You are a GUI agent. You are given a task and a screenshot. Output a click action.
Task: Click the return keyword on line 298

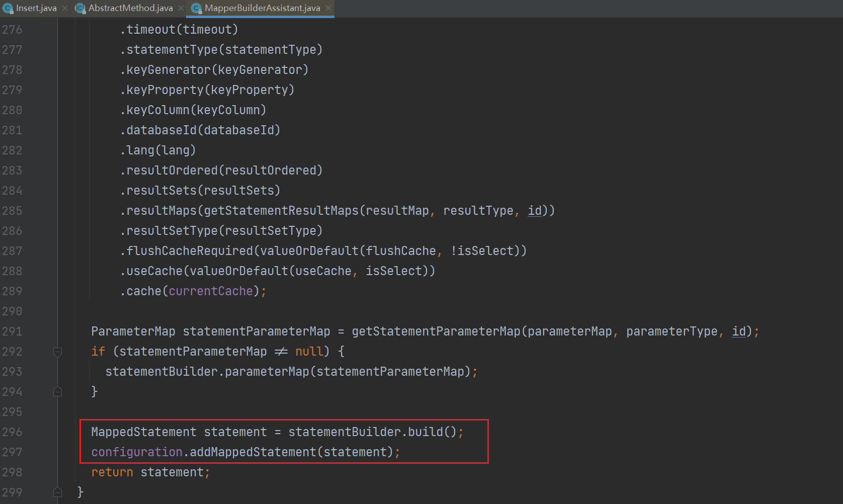[x=112, y=472]
